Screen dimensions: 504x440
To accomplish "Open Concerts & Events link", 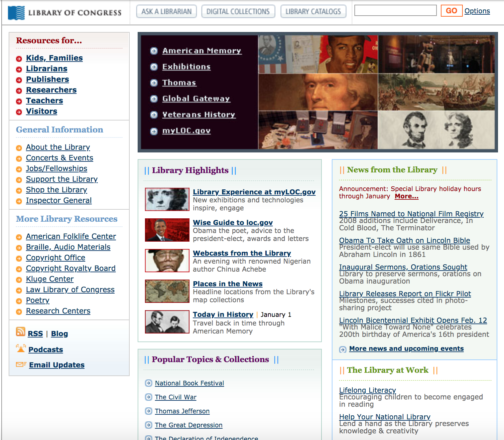I will pos(60,158).
